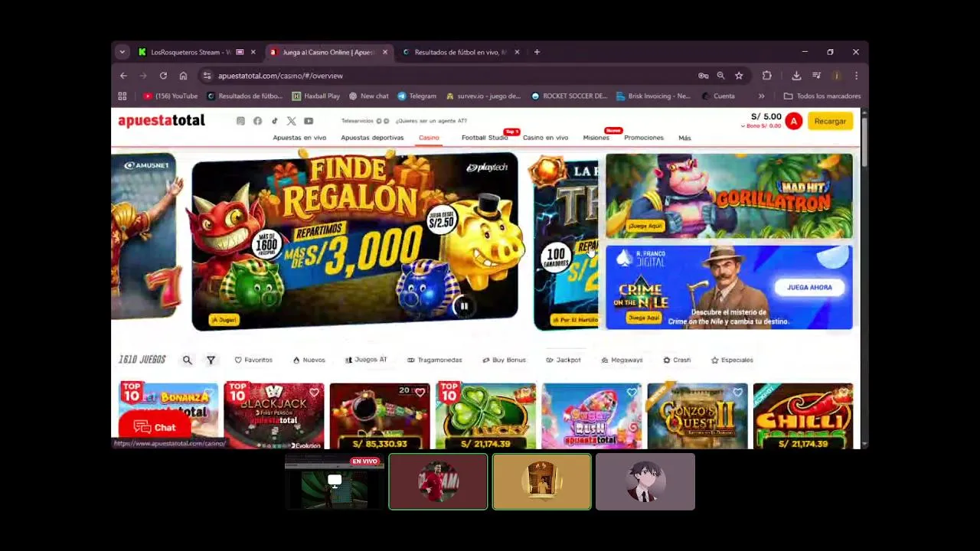
Task: Favorite the Chilli game with the heart
Action: click(843, 393)
